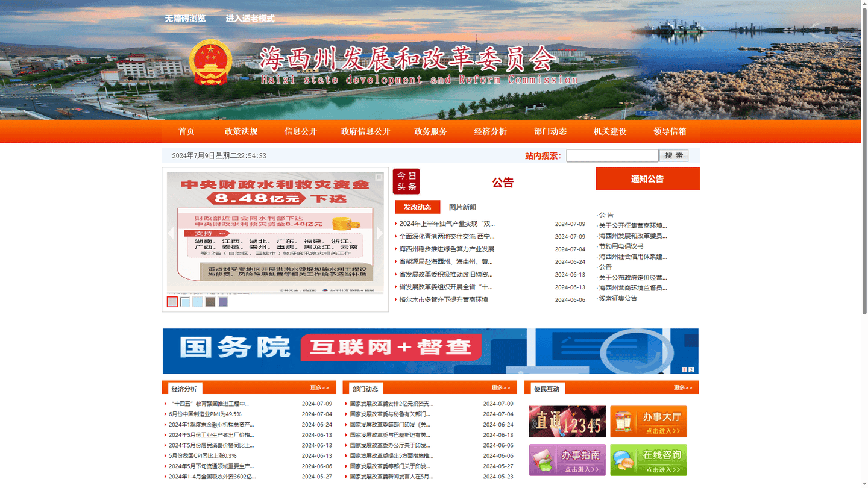Open article 国家发展改革委与巴基斯坦有关
This screenshot has width=868, height=488.
click(x=390, y=435)
